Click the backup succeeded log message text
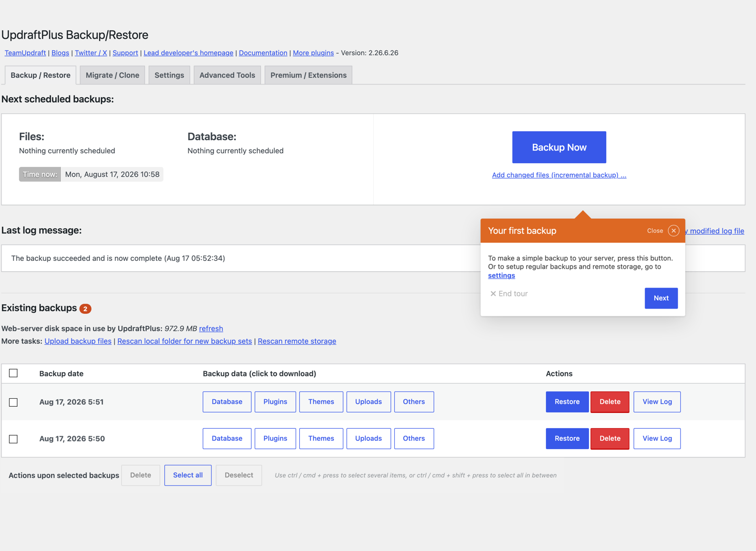756x551 pixels. click(x=118, y=258)
